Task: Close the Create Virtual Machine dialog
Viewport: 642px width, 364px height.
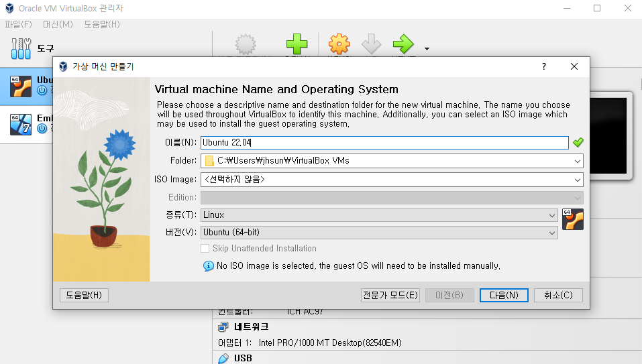Action: [574, 66]
